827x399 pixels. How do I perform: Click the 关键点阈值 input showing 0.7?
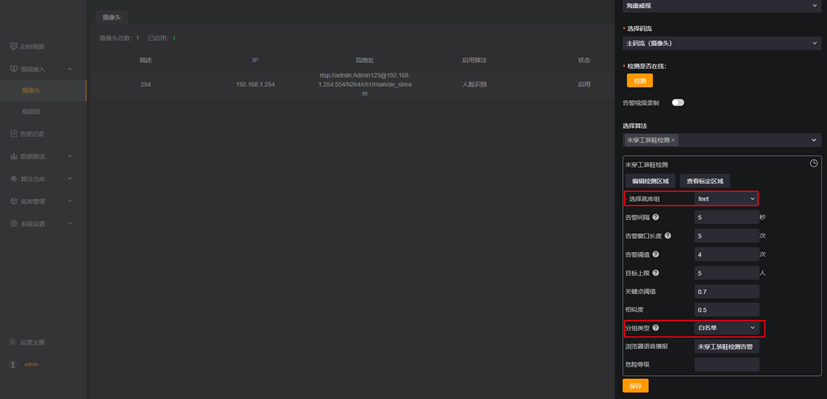(727, 291)
